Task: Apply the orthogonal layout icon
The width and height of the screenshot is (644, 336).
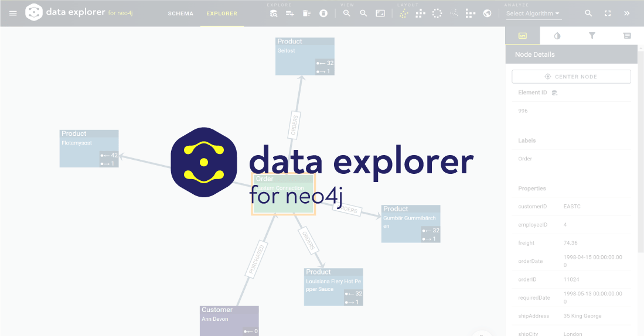Action: [x=421, y=13]
